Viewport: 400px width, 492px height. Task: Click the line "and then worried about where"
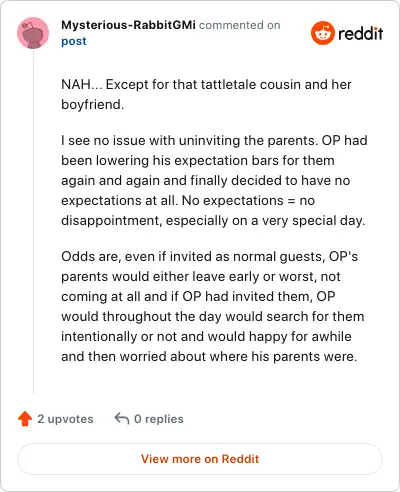155,356
